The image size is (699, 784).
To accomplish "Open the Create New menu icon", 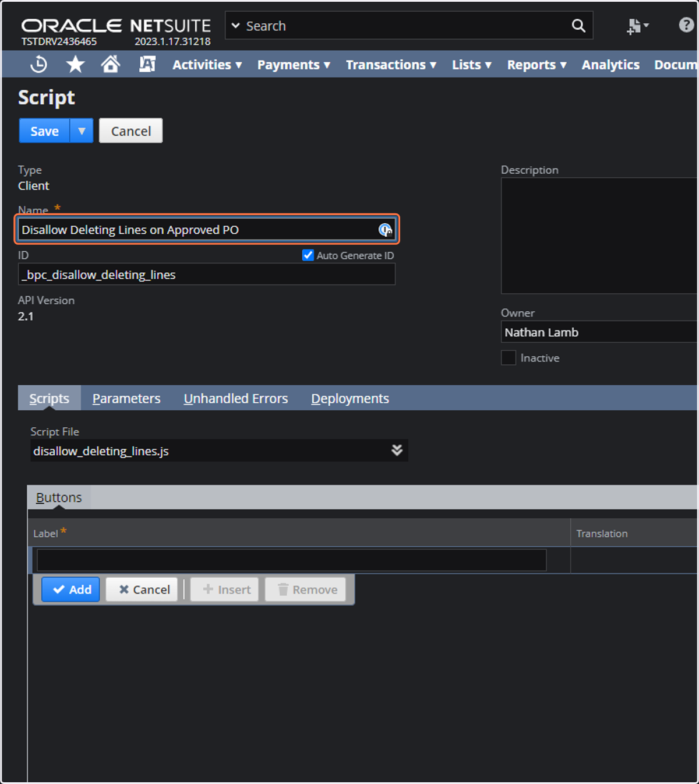I will tap(637, 26).
